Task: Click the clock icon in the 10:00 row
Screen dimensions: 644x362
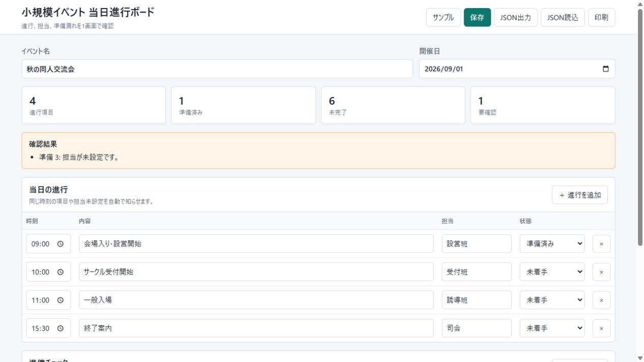Action: coord(61,272)
